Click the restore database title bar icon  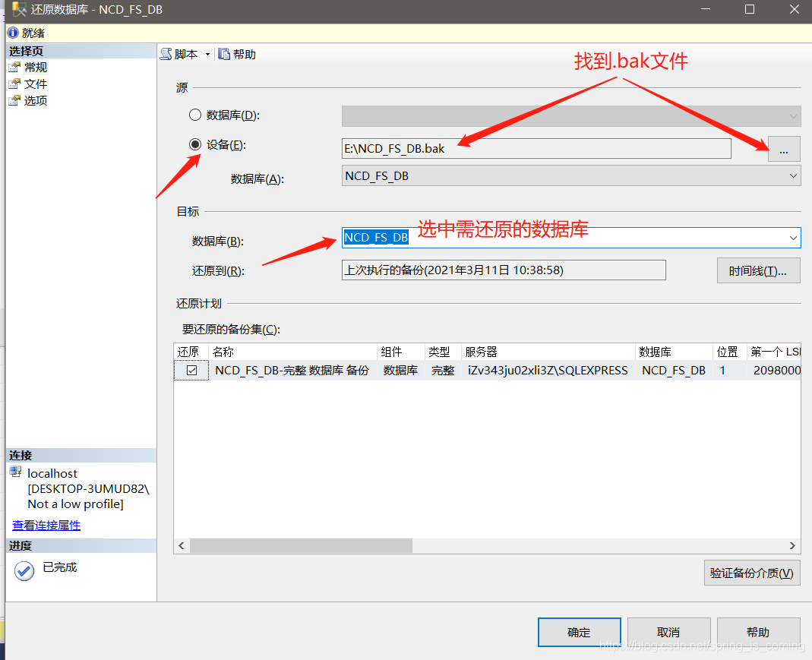[19, 9]
